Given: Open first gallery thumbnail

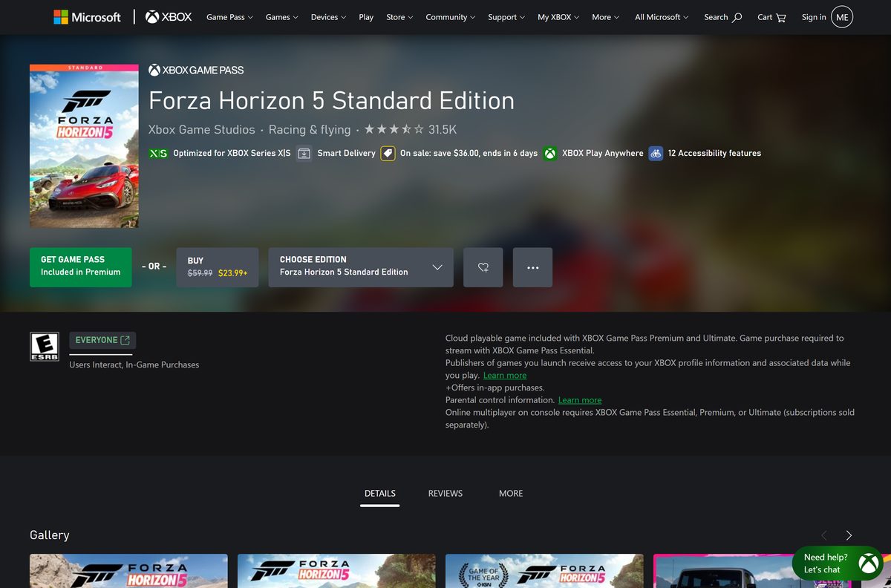Looking at the screenshot, I should 128,571.
